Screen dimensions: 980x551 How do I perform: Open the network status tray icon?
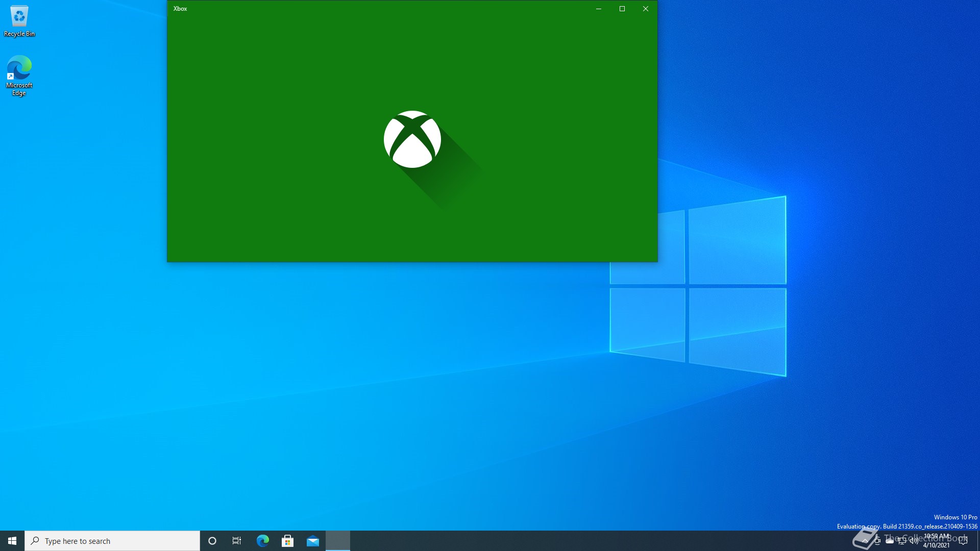pyautogui.click(x=902, y=541)
